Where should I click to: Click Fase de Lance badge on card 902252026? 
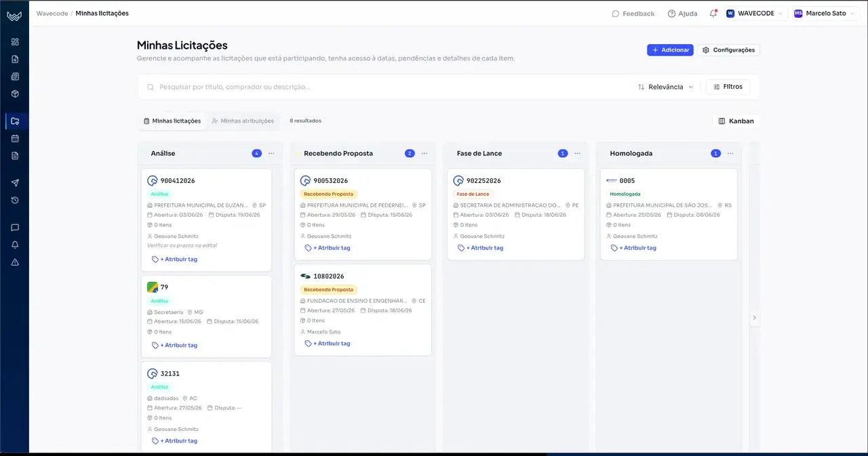tap(473, 194)
